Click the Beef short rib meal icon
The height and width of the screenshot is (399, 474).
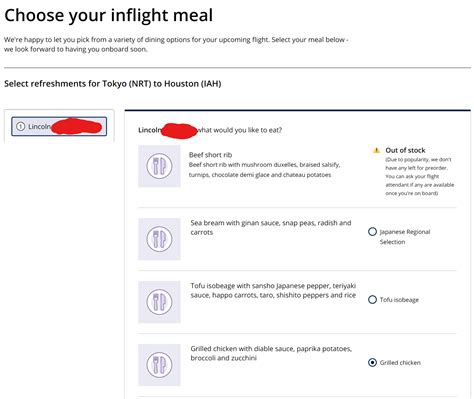(x=159, y=166)
